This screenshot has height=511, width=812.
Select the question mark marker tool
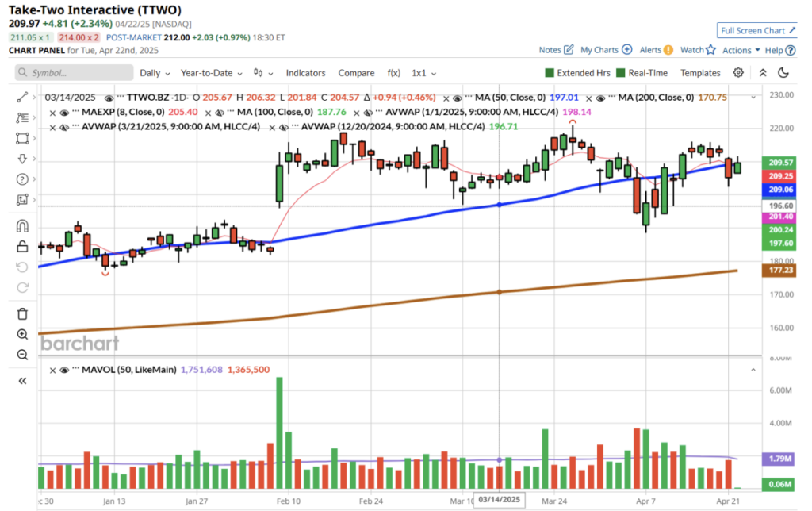click(x=22, y=179)
